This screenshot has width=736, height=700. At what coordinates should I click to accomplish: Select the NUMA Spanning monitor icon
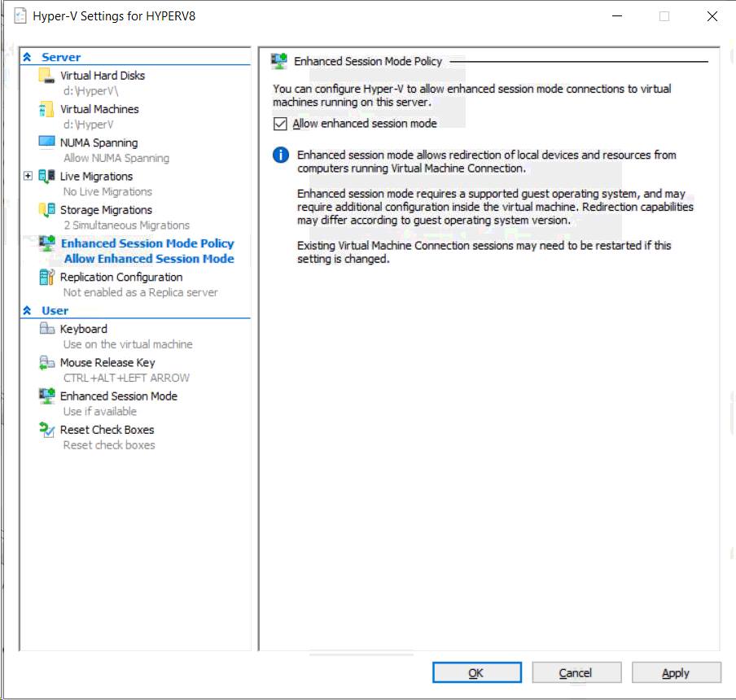pyautogui.click(x=46, y=142)
